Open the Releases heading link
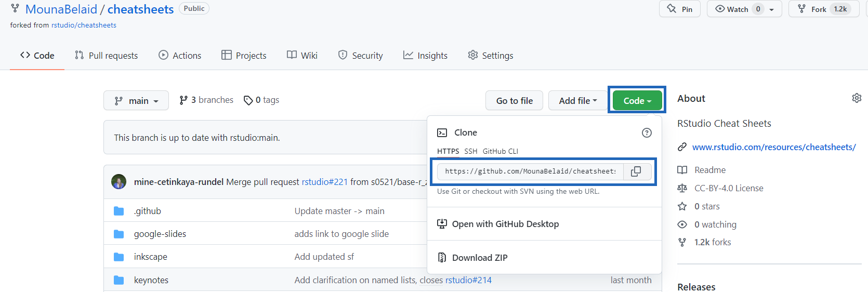This screenshot has width=868, height=292. click(x=696, y=287)
